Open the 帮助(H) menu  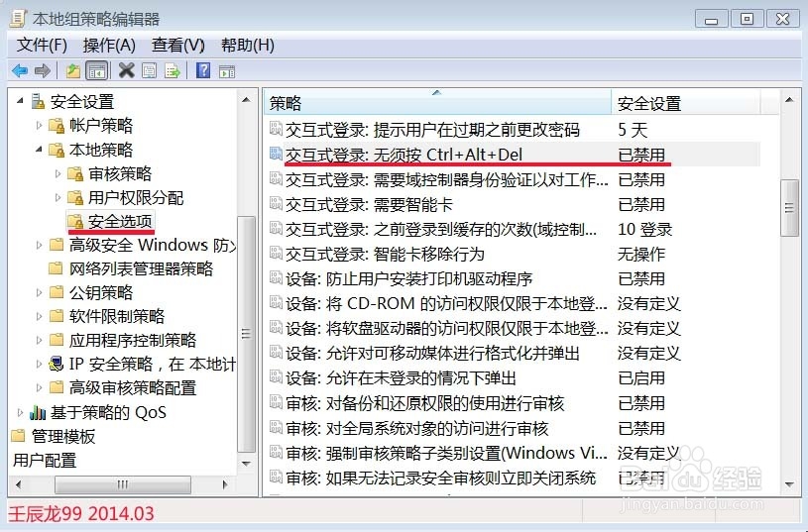click(x=247, y=45)
